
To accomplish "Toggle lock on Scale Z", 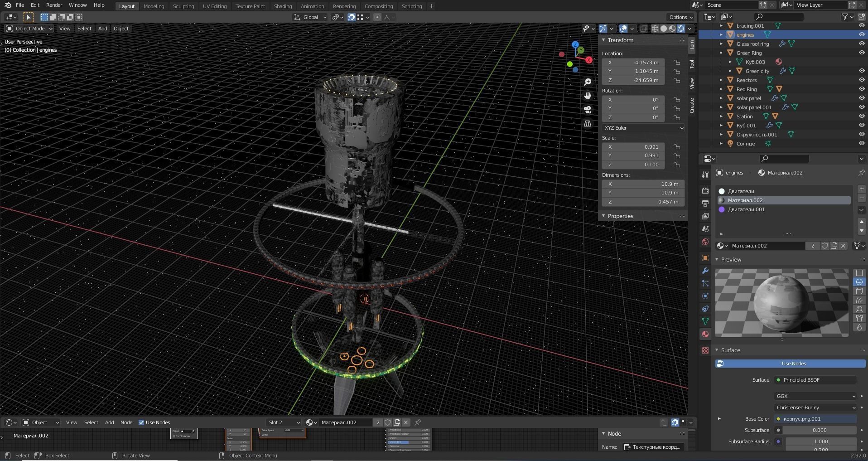I will [x=676, y=165].
